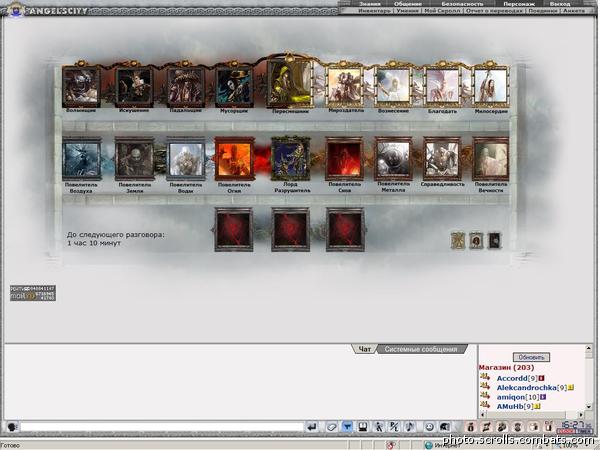Click the eraser icon beside the send arrow
The width and height of the screenshot is (600, 450).
point(331,427)
